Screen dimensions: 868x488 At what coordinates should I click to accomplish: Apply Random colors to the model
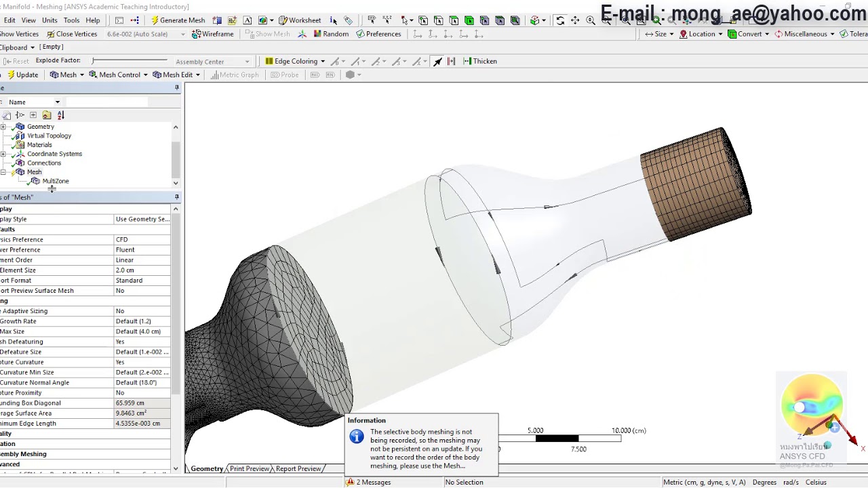pyautogui.click(x=330, y=34)
